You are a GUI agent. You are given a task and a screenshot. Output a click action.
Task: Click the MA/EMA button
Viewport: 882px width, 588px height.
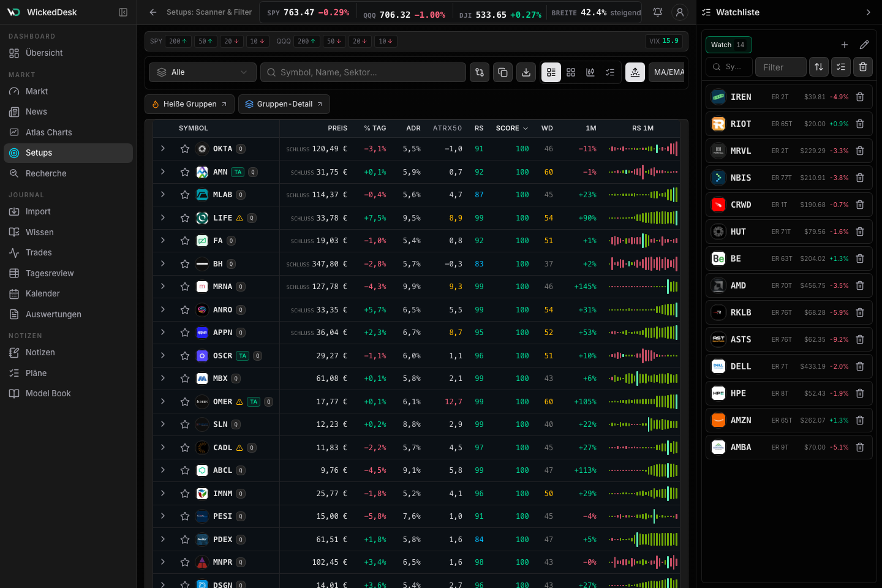[x=668, y=72]
